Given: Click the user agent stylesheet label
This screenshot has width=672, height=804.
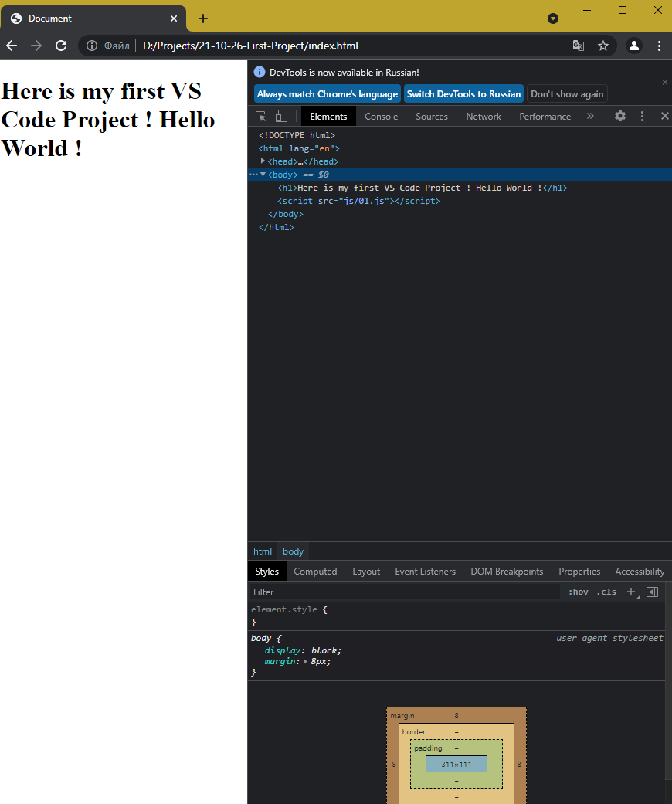Looking at the screenshot, I should coord(609,638).
